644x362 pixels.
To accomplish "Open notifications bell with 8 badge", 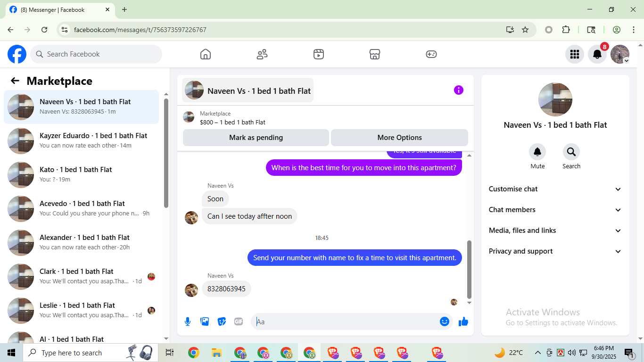I will [x=597, y=54].
